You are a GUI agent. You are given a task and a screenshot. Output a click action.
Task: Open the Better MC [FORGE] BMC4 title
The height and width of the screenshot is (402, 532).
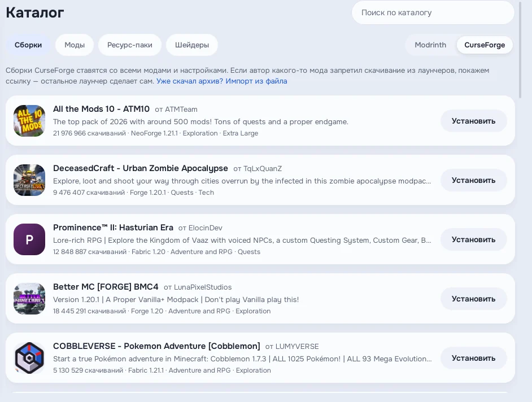click(106, 287)
